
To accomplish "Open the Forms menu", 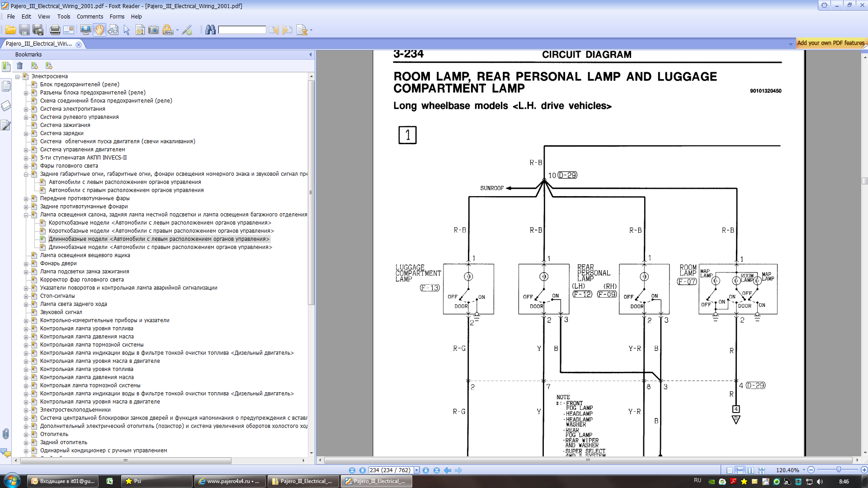I will pyautogui.click(x=117, y=17).
